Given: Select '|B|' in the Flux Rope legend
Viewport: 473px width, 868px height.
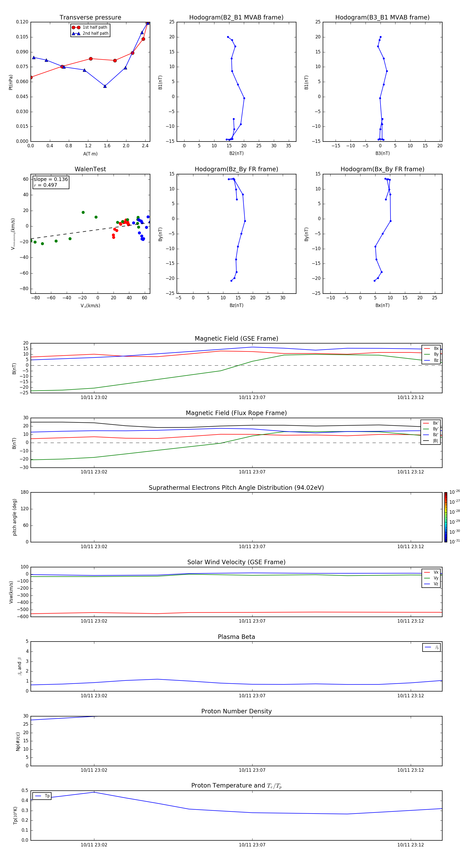Looking at the screenshot, I should (x=431, y=441).
